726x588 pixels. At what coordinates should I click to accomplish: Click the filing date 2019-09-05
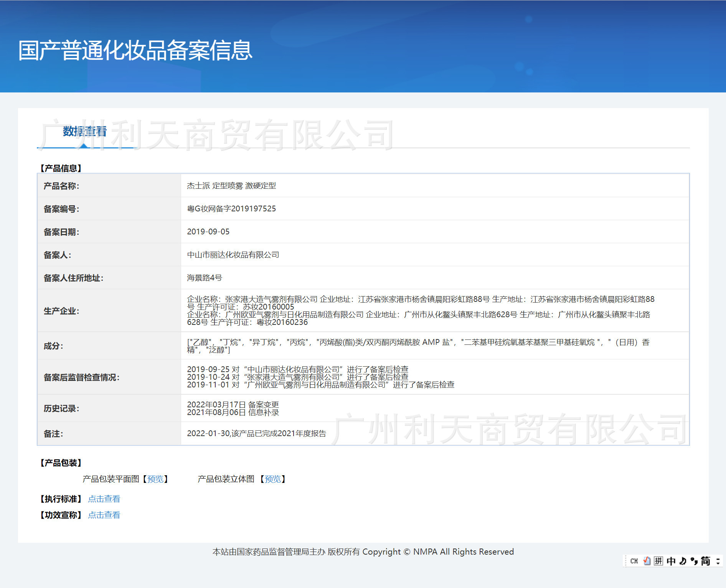[x=208, y=232]
